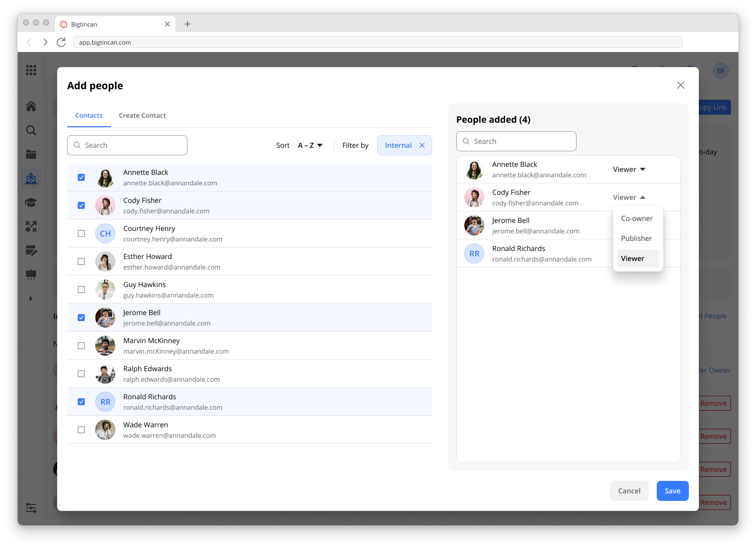Image resolution: width=756 pixels, height=547 pixels.
Task: Remove the Internal filter chip
Action: point(422,145)
